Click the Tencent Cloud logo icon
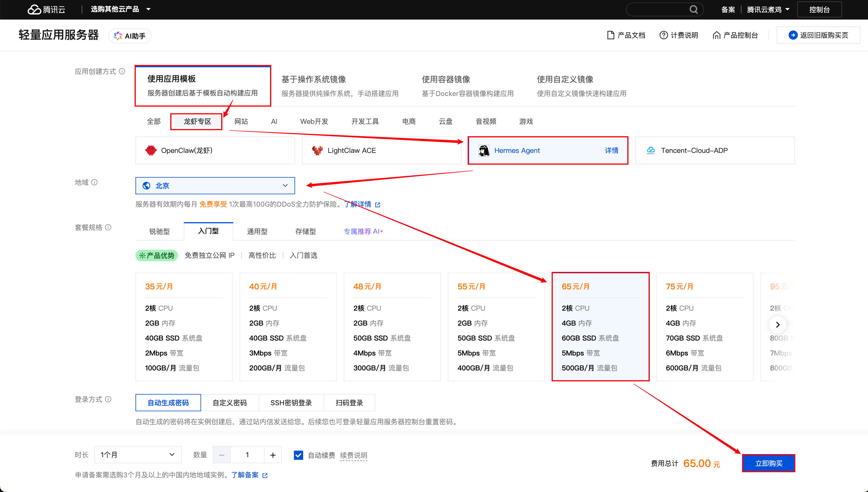This screenshot has height=492, width=868. pyautogui.click(x=34, y=9)
